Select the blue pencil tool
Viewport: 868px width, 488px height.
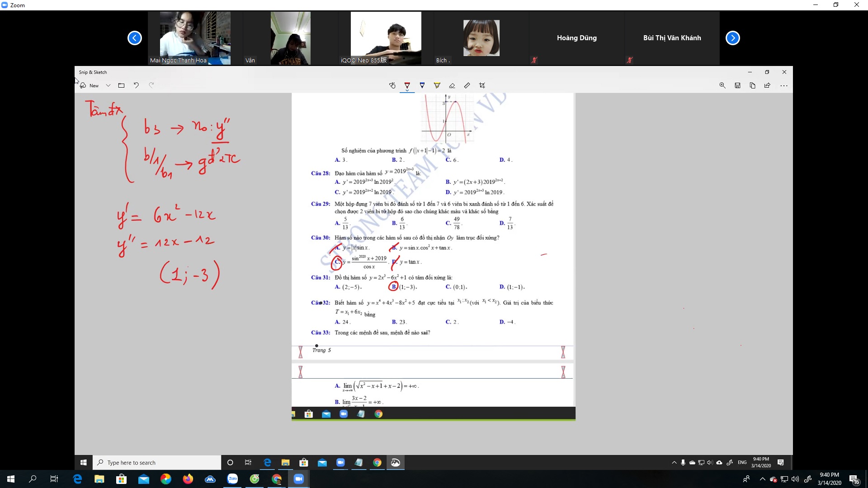click(422, 85)
